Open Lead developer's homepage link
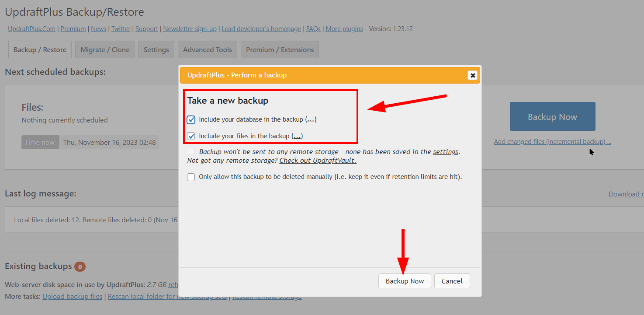The image size is (644, 315). [261, 29]
